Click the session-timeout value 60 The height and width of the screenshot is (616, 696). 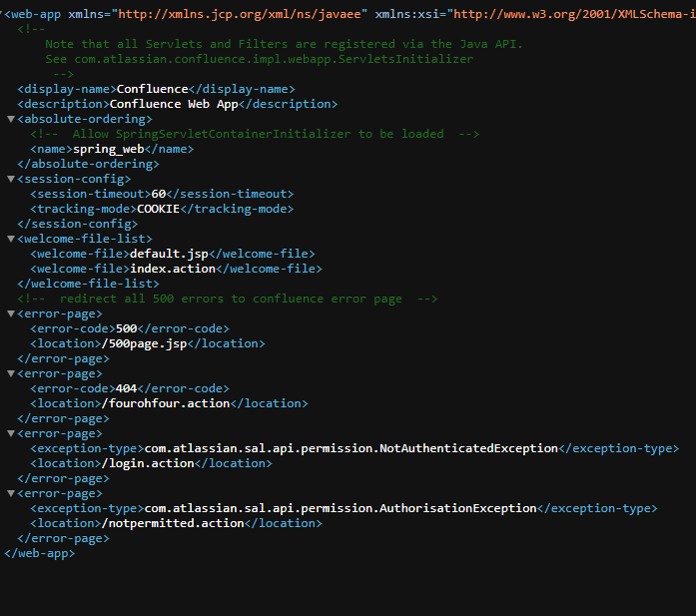point(159,194)
